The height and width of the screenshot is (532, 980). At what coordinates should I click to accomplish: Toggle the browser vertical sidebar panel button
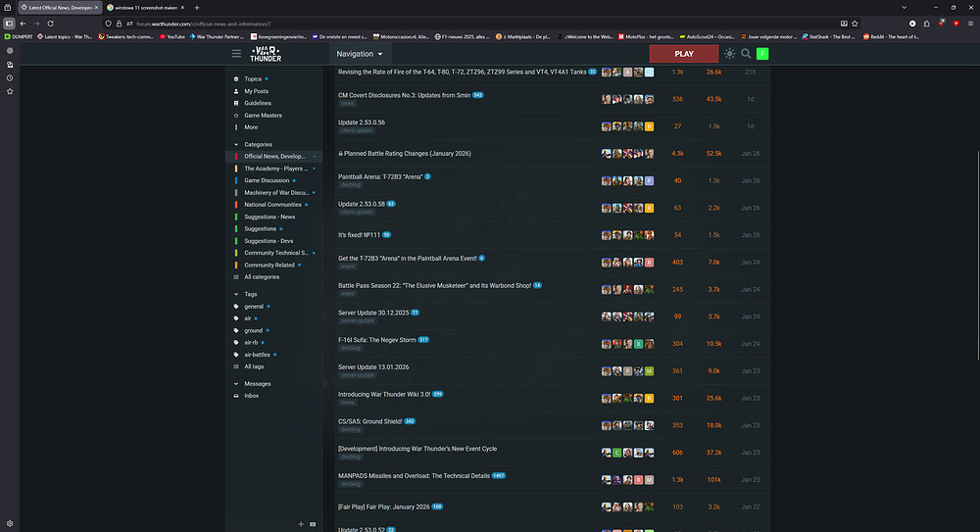coord(10,23)
